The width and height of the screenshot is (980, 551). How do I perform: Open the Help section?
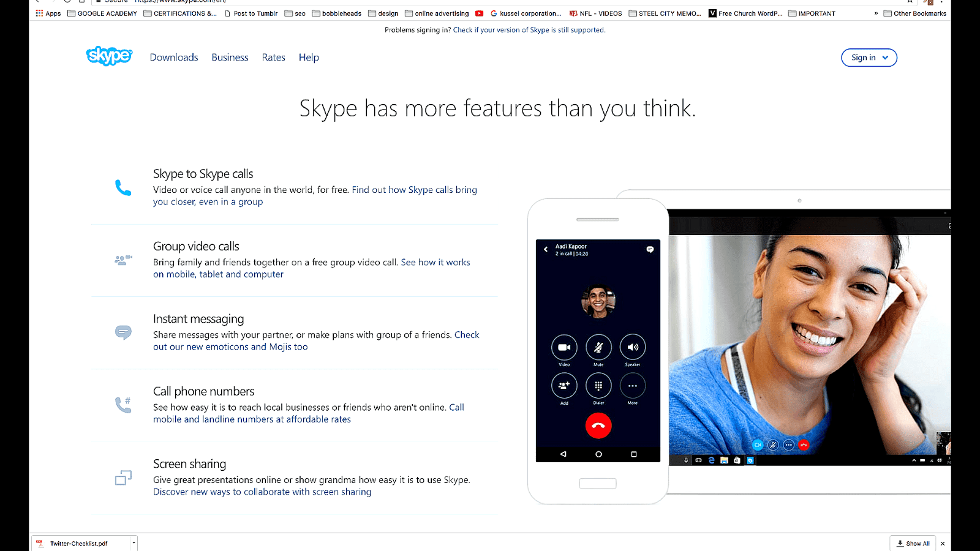coord(309,58)
